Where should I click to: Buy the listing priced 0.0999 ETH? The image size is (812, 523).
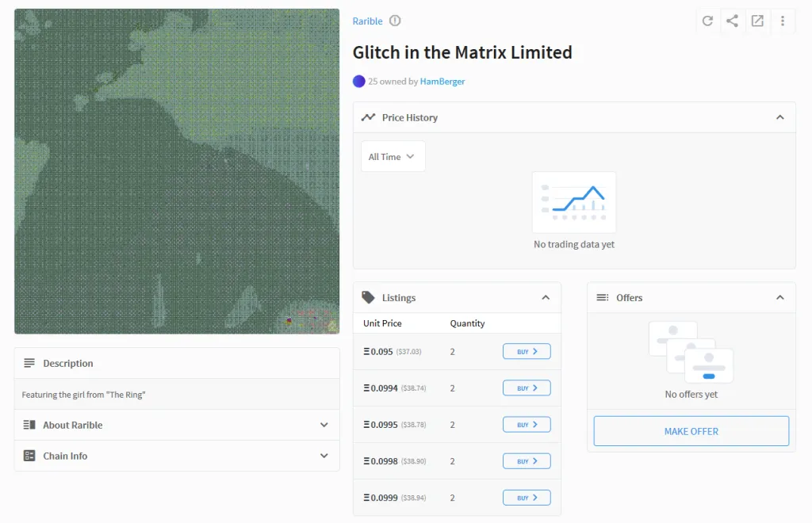point(527,498)
